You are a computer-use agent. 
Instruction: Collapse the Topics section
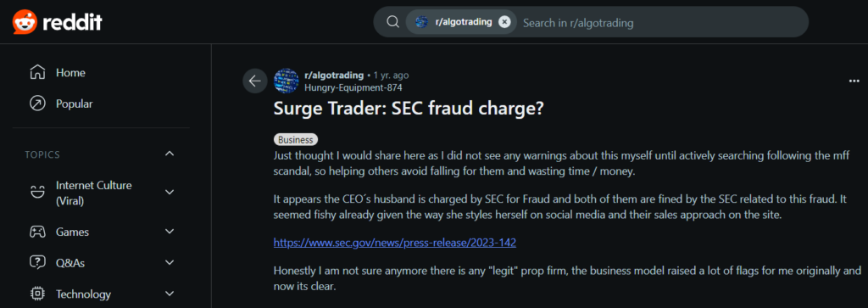click(x=170, y=154)
